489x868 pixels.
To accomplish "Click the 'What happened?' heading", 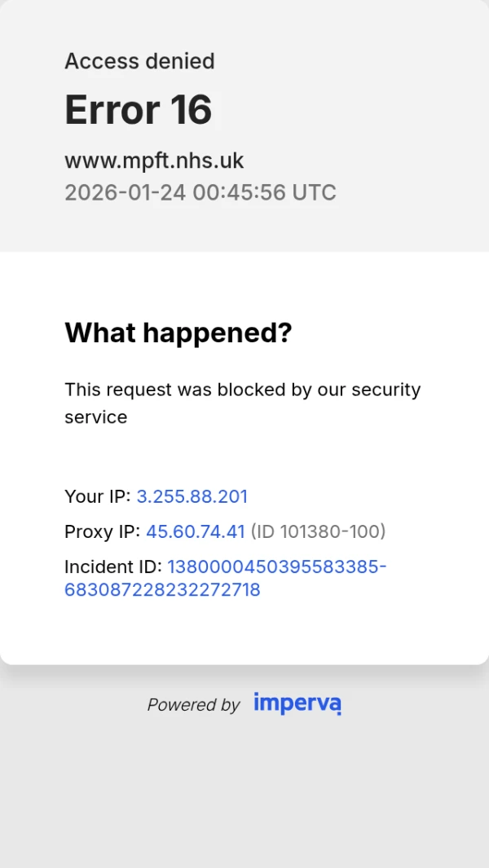I will (x=178, y=333).
